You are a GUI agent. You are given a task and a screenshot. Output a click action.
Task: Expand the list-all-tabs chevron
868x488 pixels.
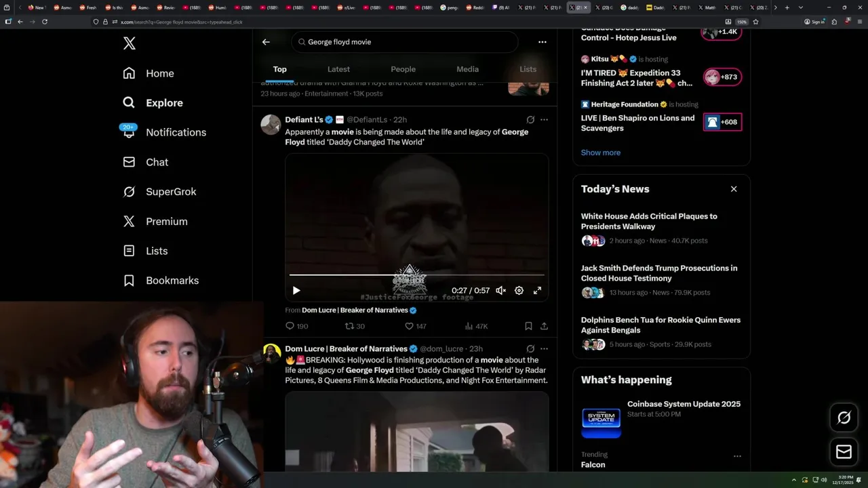tap(801, 7)
